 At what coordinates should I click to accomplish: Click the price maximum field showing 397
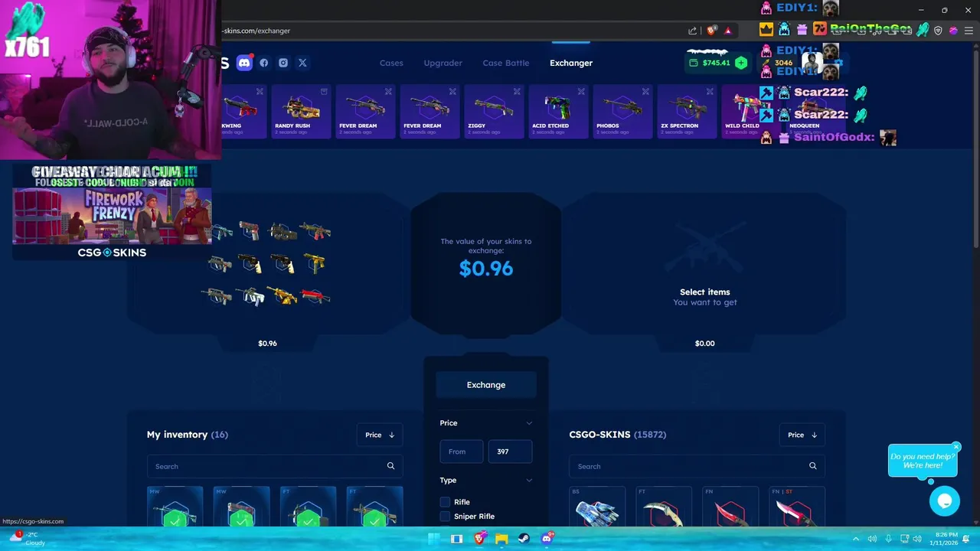510,452
